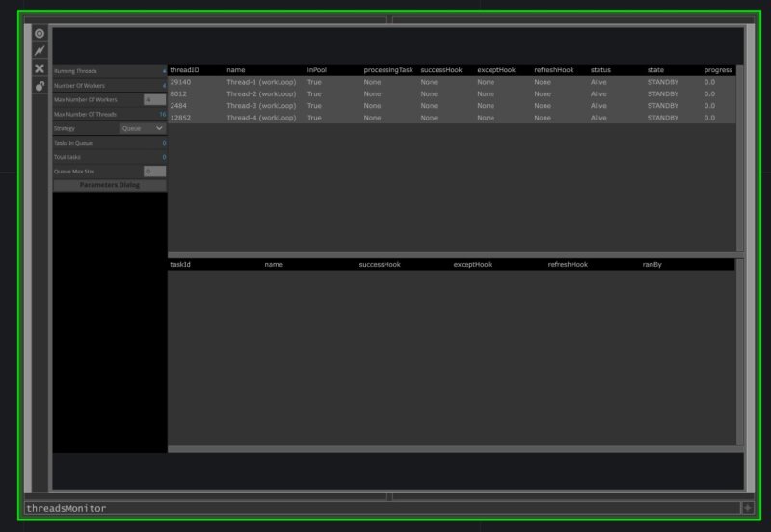This screenshot has width=771, height=532.
Task: Click the Max Number Of Workers field
Action: 154,100
